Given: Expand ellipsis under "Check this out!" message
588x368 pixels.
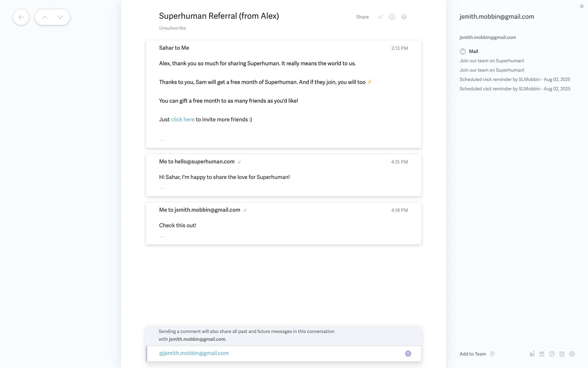Looking at the screenshot, I should pos(162,236).
